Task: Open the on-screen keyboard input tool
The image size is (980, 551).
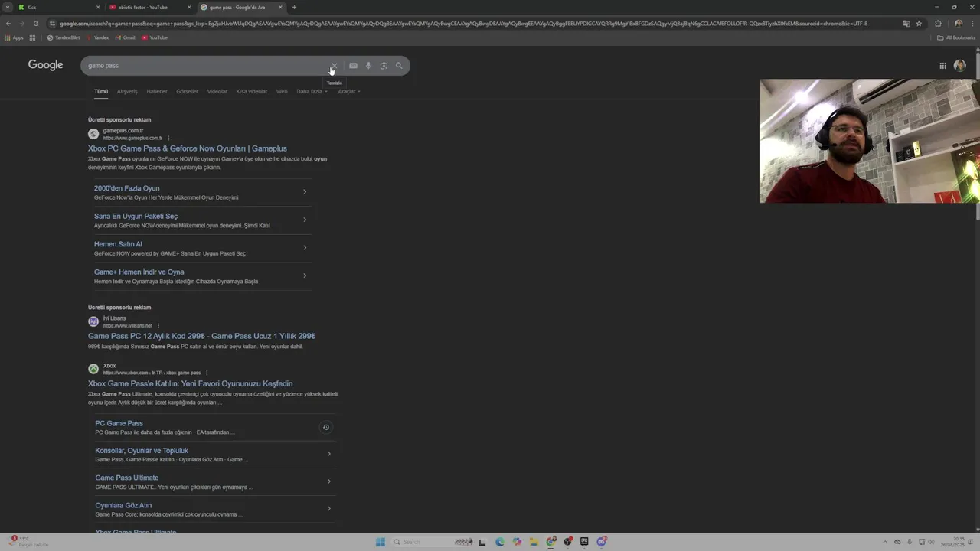Action: [x=353, y=66]
